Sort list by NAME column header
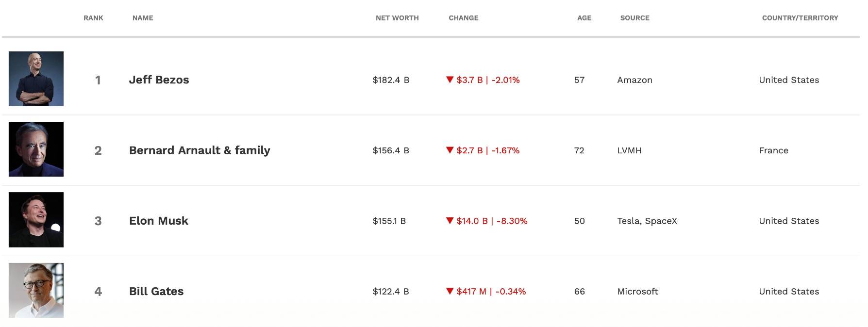Viewport: 868px width, 327px height. point(143,18)
